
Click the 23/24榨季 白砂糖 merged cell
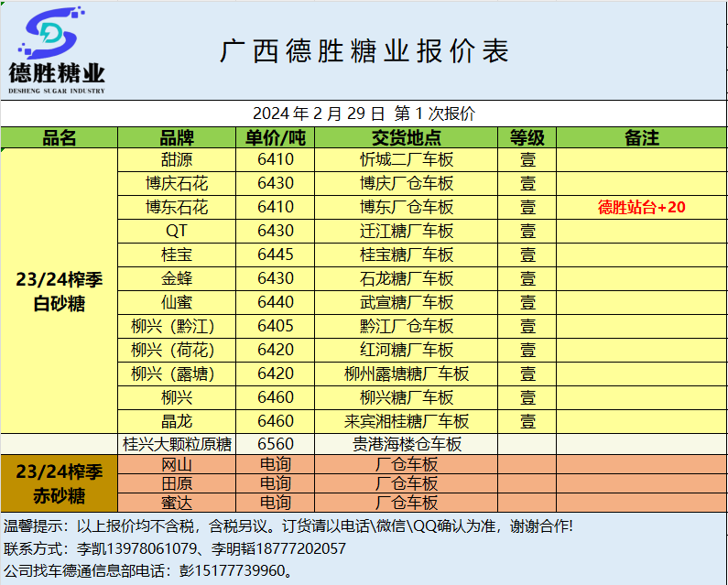(x=60, y=291)
